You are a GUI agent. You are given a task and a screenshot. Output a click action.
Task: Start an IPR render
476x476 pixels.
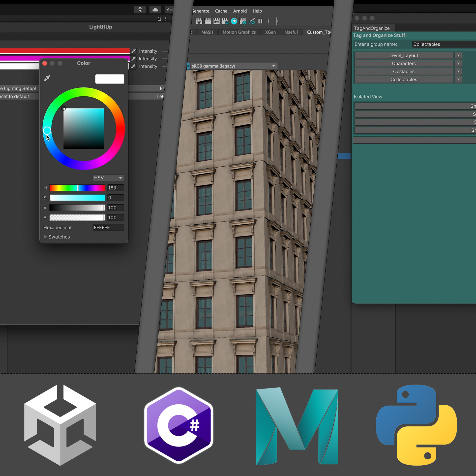(x=216, y=21)
